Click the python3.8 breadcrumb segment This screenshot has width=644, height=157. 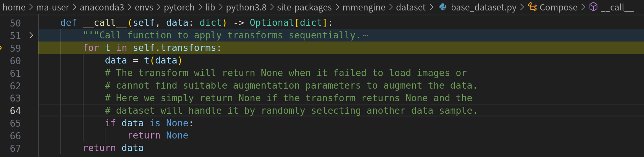(246, 7)
